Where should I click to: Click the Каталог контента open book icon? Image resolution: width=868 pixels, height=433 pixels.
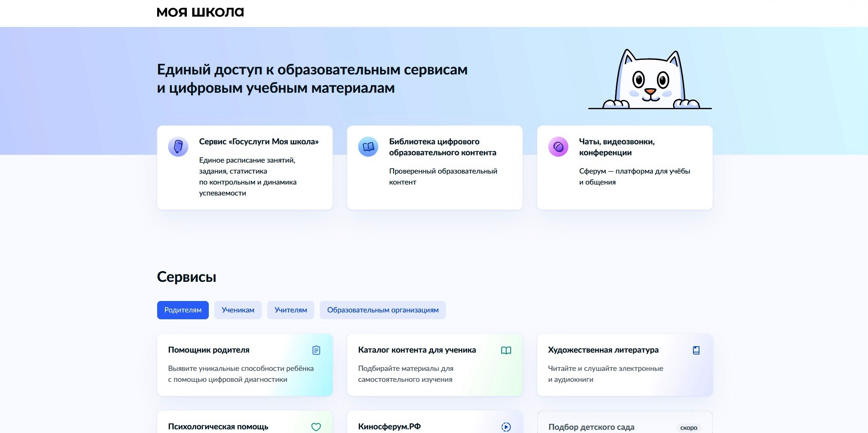click(x=506, y=350)
